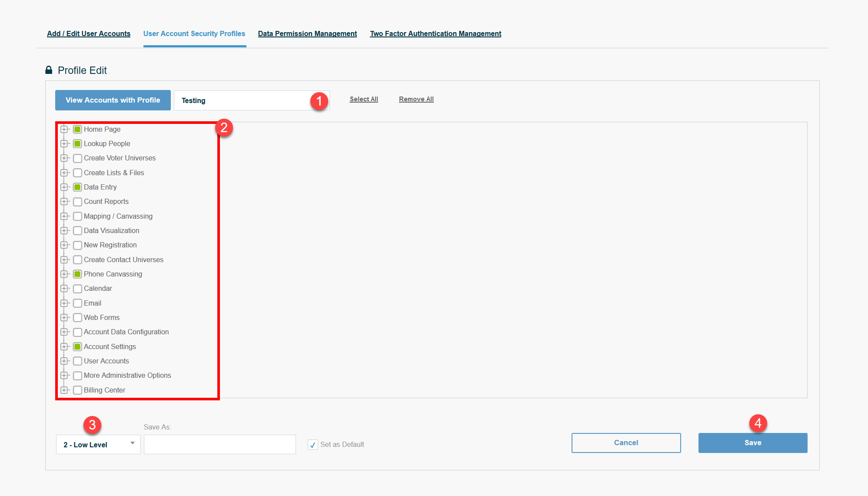The height and width of the screenshot is (496, 868).
Task: Click the Save button
Action: click(x=752, y=443)
